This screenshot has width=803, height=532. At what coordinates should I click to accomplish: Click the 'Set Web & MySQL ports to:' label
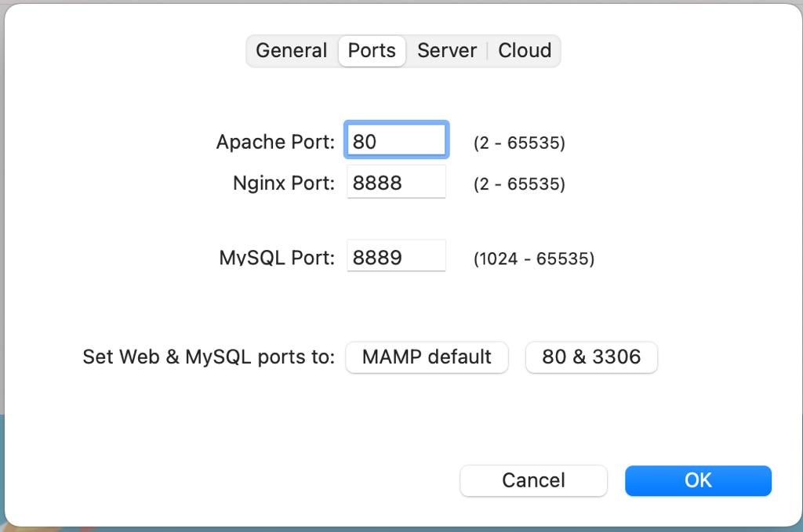click(209, 356)
